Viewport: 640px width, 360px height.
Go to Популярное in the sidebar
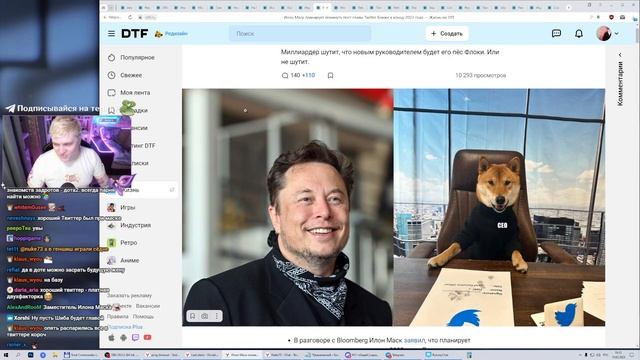(x=138, y=58)
